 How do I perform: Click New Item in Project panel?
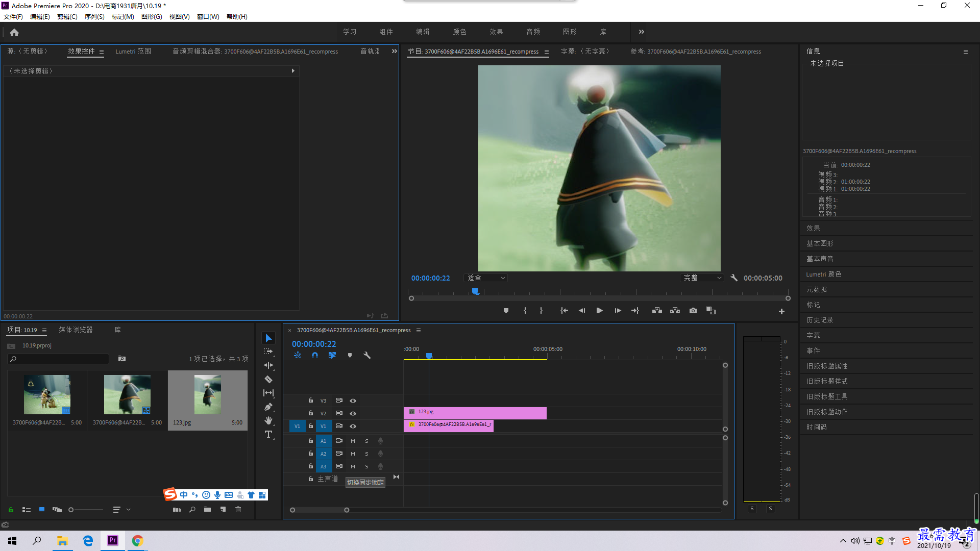223,510
